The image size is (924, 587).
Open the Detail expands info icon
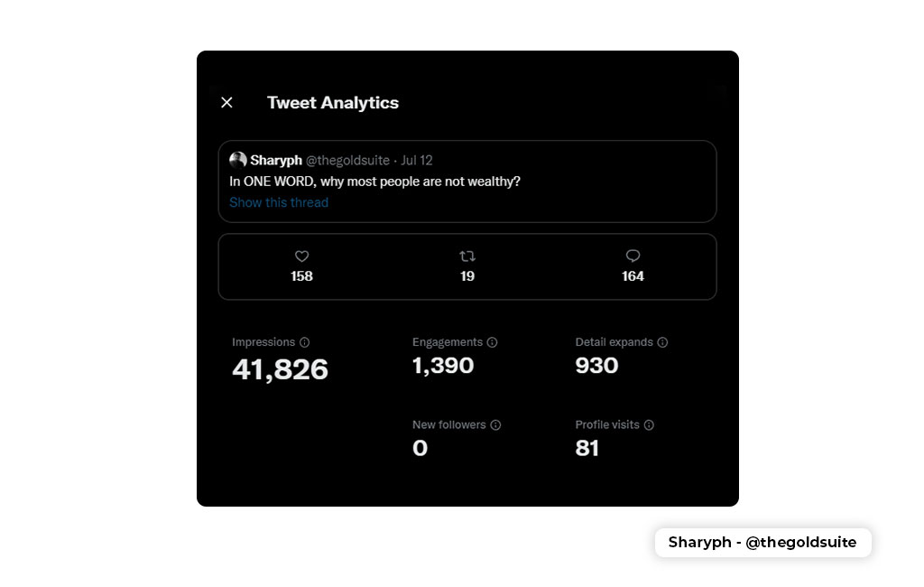tap(662, 342)
